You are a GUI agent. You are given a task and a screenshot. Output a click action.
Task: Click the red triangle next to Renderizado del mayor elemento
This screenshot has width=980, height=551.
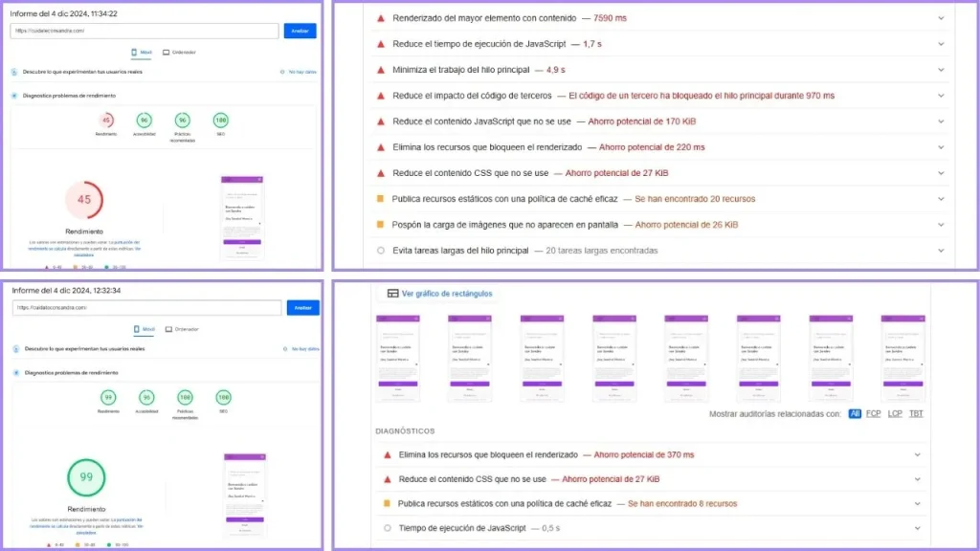[x=380, y=18]
